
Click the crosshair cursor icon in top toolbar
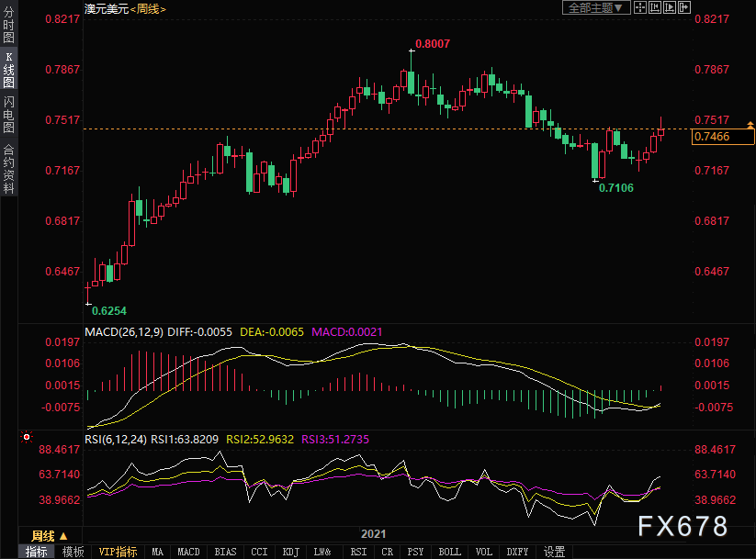click(x=639, y=7)
